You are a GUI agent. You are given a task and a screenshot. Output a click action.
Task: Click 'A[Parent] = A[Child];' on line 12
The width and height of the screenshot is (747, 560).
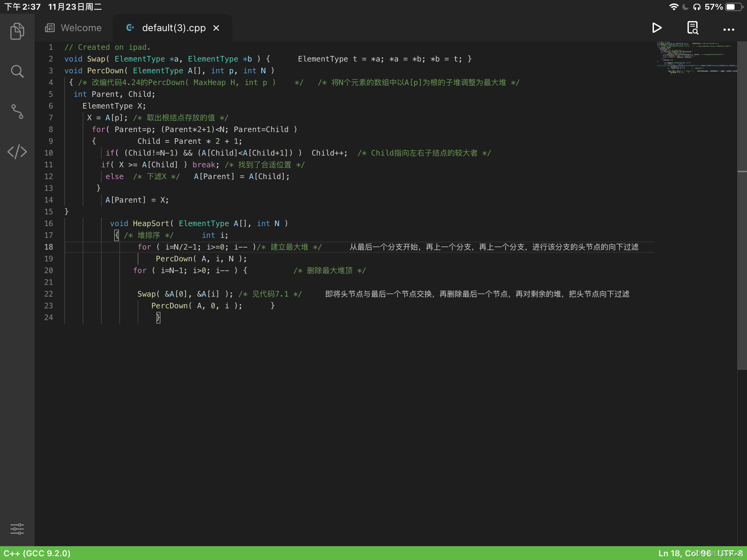click(242, 177)
